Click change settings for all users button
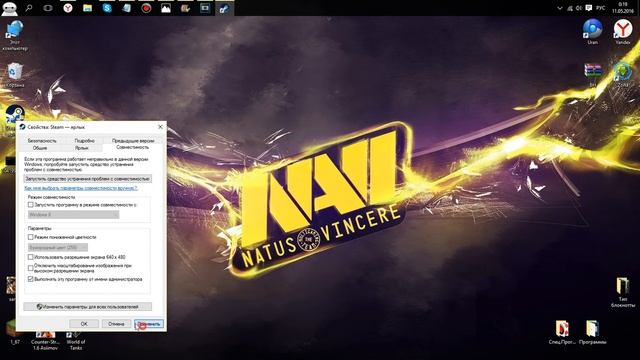The width and height of the screenshot is (640, 360). click(x=88, y=307)
